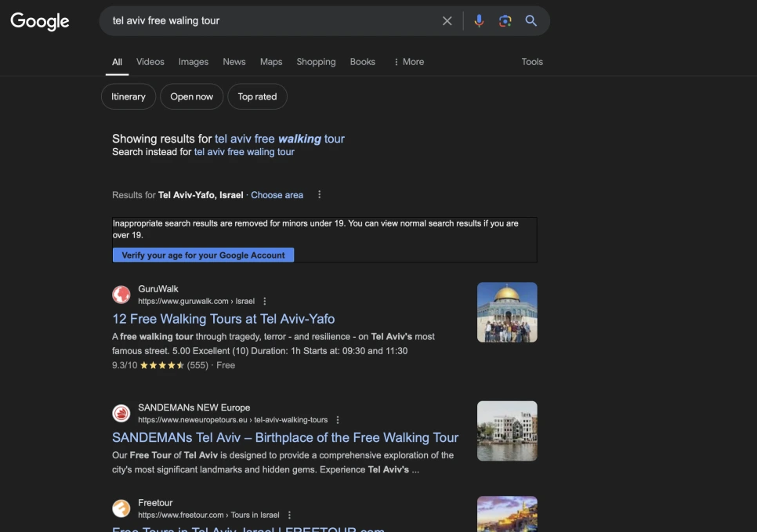Select the All results tab

[117, 62]
